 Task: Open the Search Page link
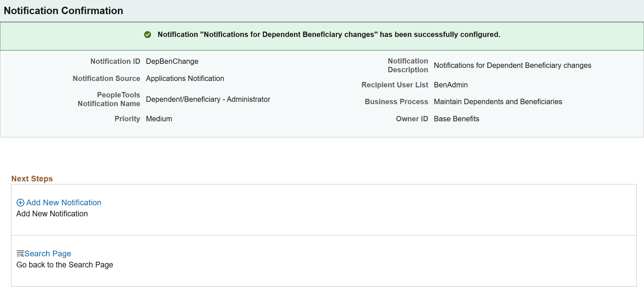48,254
